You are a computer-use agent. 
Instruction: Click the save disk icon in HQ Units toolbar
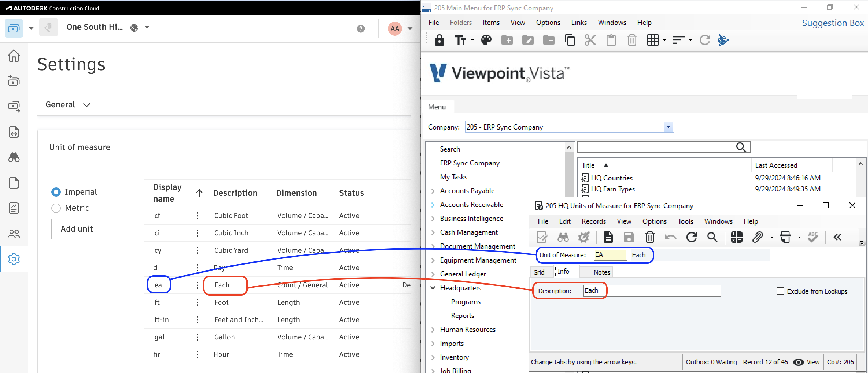pos(629,237)
